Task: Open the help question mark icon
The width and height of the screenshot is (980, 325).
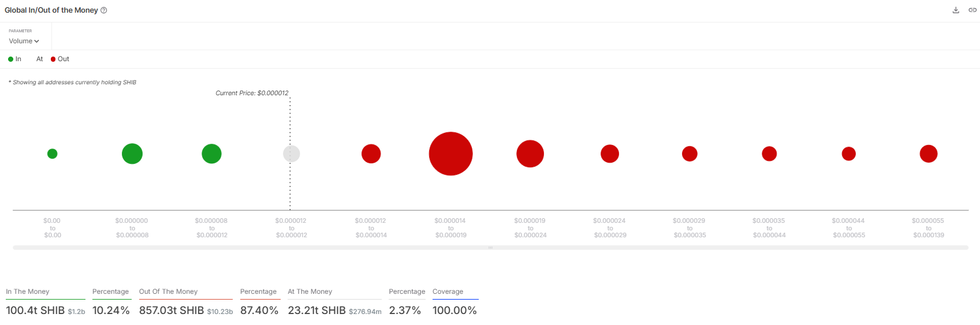Action: click(104, 10)
